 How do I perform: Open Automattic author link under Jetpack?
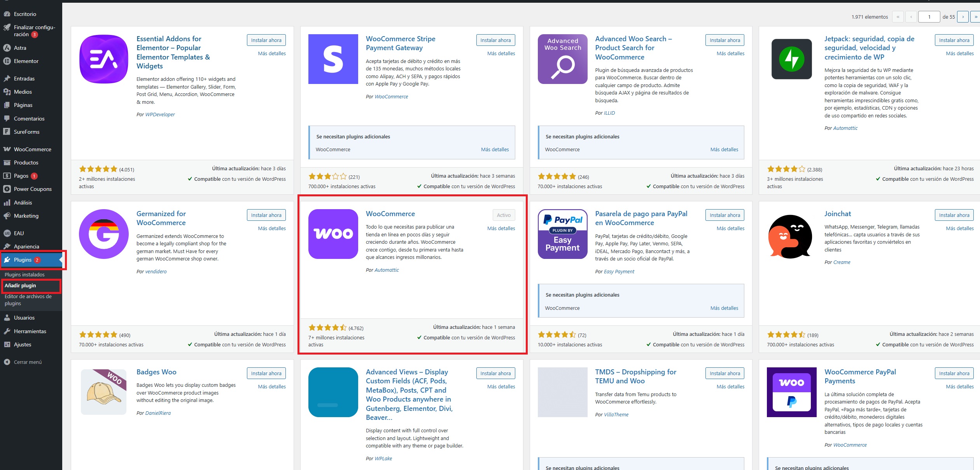[x=845, y=128]
